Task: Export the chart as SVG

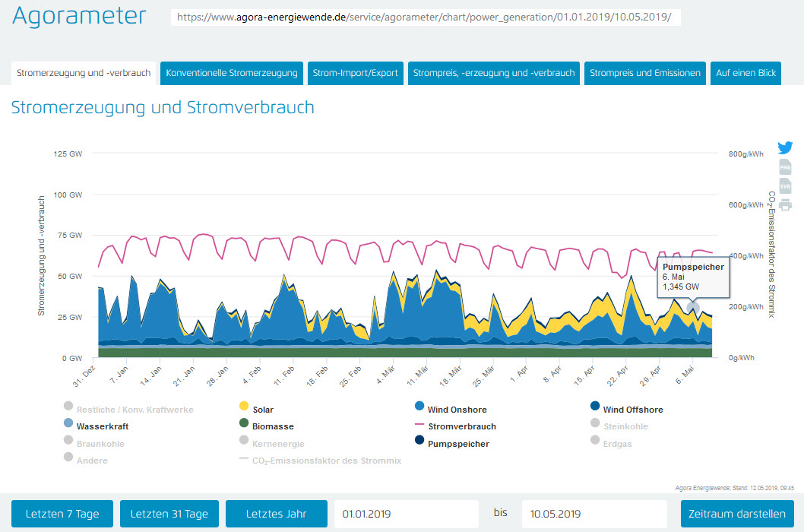Action: pyautogui.click(x=785, y=185)
